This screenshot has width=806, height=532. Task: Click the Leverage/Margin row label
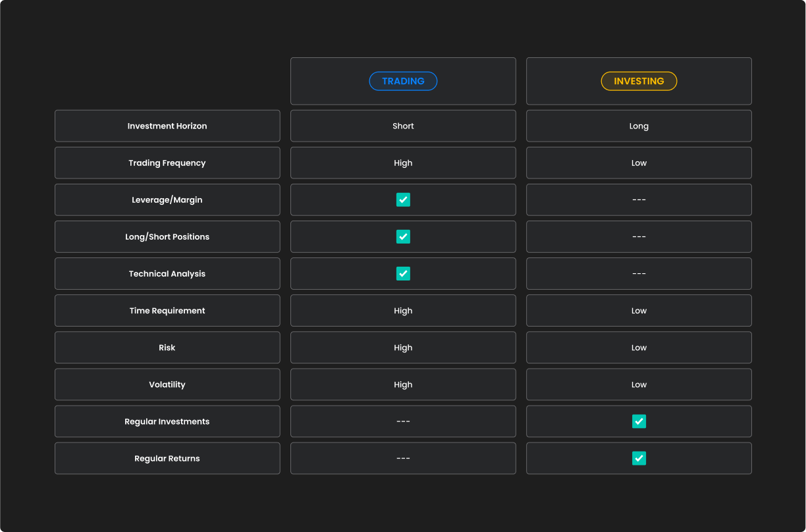tap(167, 199)
